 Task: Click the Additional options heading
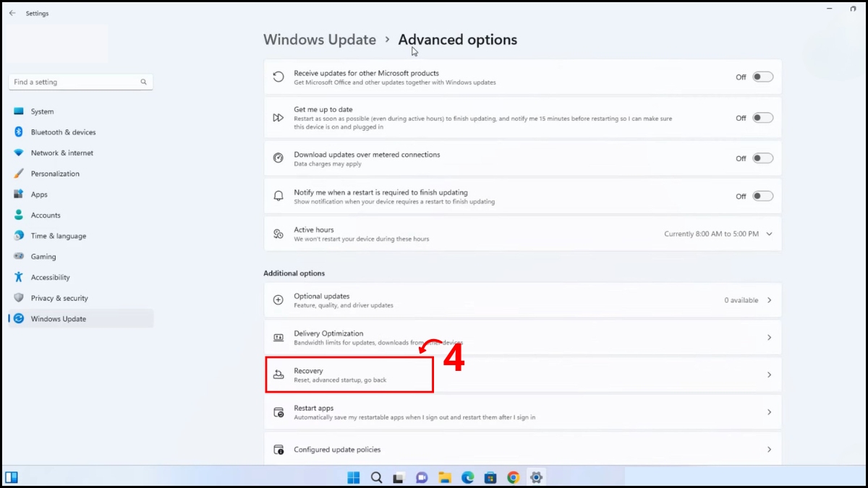(294, 273)
